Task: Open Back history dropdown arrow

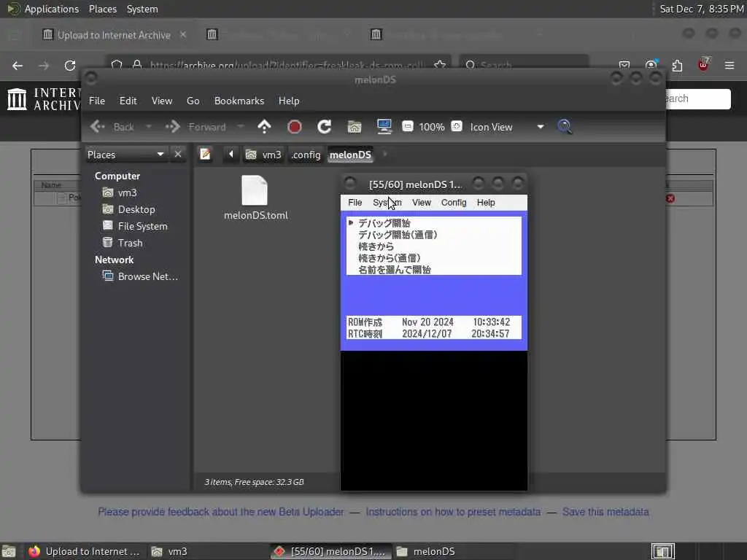Action: (x=149, y=127)
